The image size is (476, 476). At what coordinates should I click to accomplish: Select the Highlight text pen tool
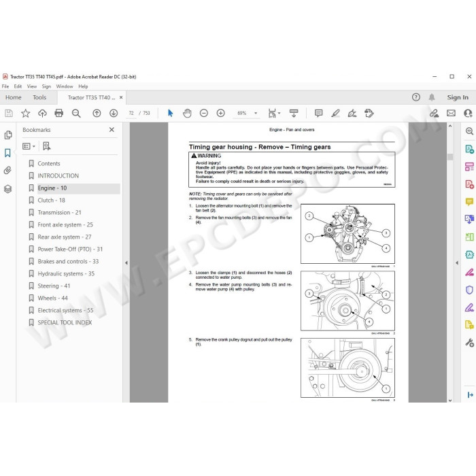point(335,114)
